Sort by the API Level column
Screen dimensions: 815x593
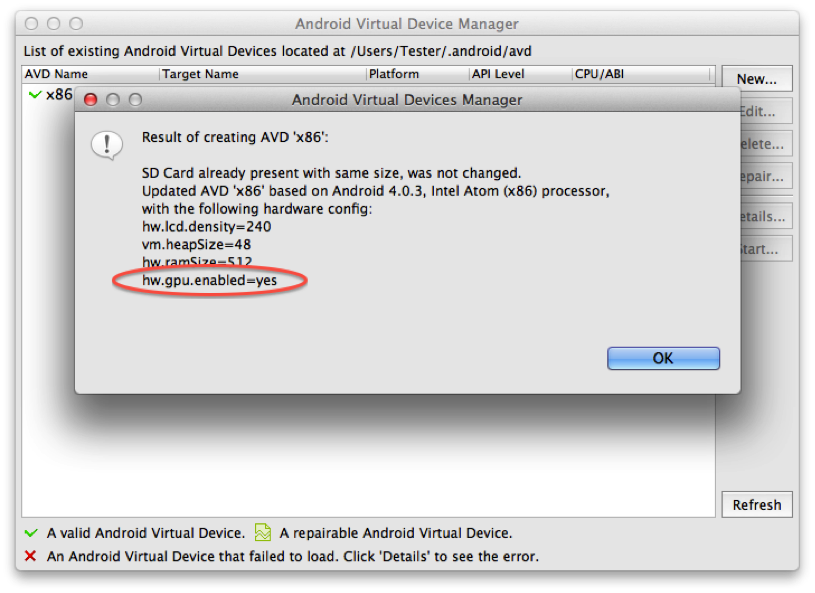click(x=520, y=74)
